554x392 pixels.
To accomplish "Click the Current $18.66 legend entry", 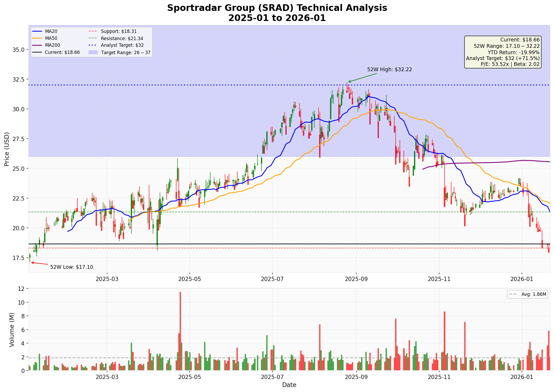I will click(62, 53).
